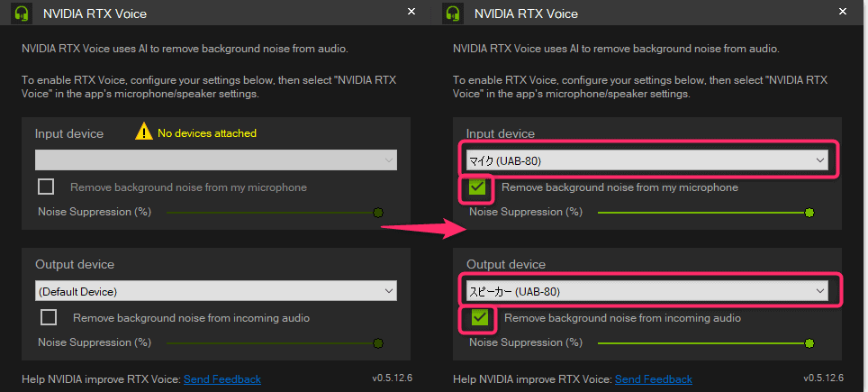Screen dimensions: 868x392
Task: Uncheck the ticked incoming audio noise removal checkbox
Action: (x=480, y=317)
